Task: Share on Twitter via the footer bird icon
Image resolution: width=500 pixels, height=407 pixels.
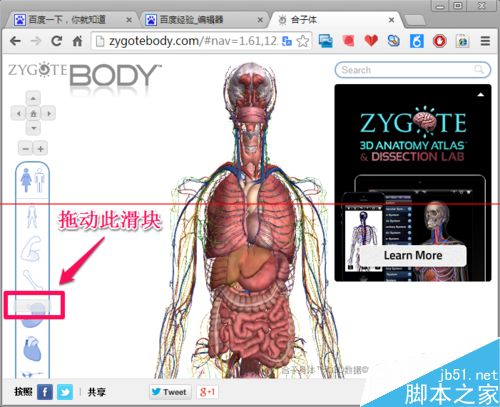Action: [65, 392]
